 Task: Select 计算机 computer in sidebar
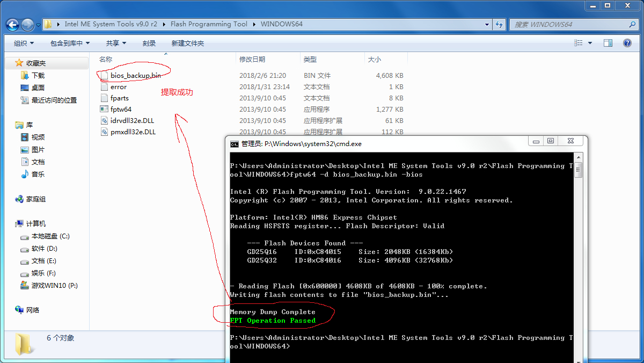coord(36,224)
